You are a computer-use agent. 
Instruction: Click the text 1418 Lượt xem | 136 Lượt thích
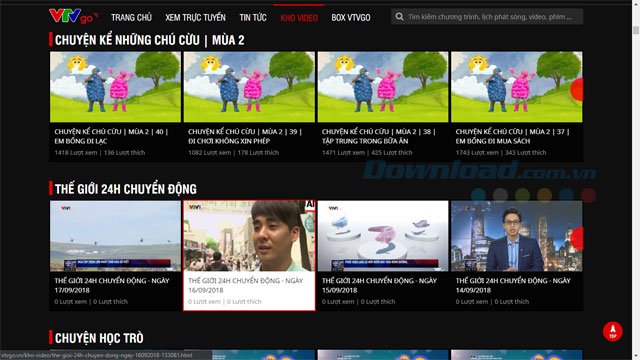click(100, 153)
